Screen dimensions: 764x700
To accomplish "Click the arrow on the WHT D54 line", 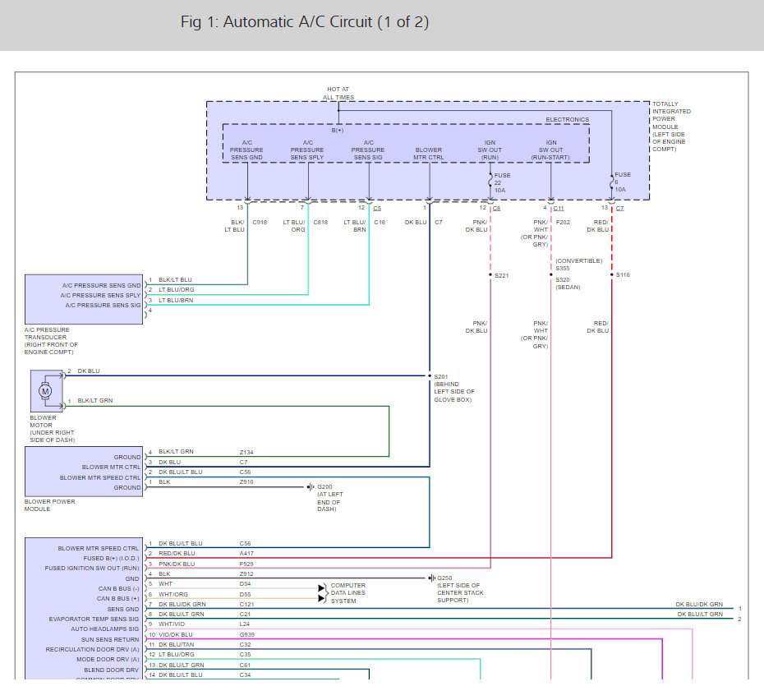I will (321, 588).
